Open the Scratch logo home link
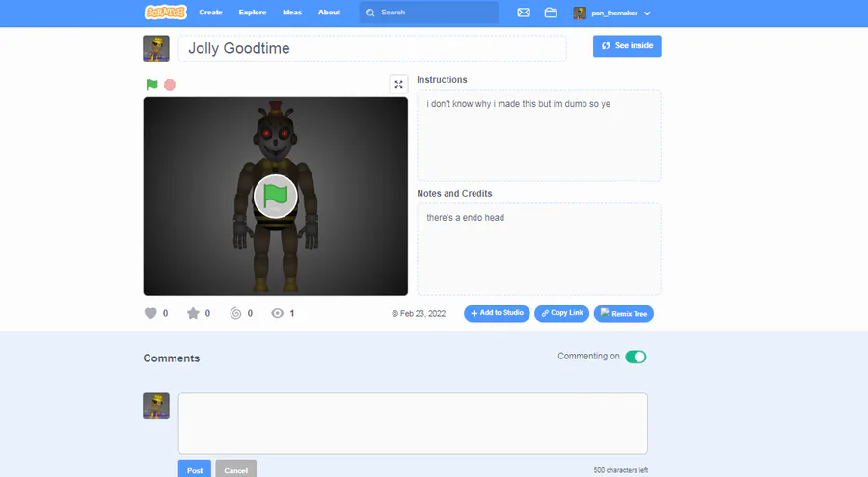 (x=166, y=13)
